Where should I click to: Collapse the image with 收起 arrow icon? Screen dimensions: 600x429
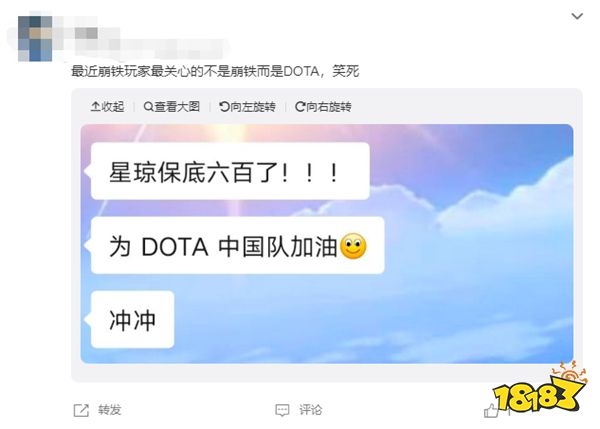point(95,106)
